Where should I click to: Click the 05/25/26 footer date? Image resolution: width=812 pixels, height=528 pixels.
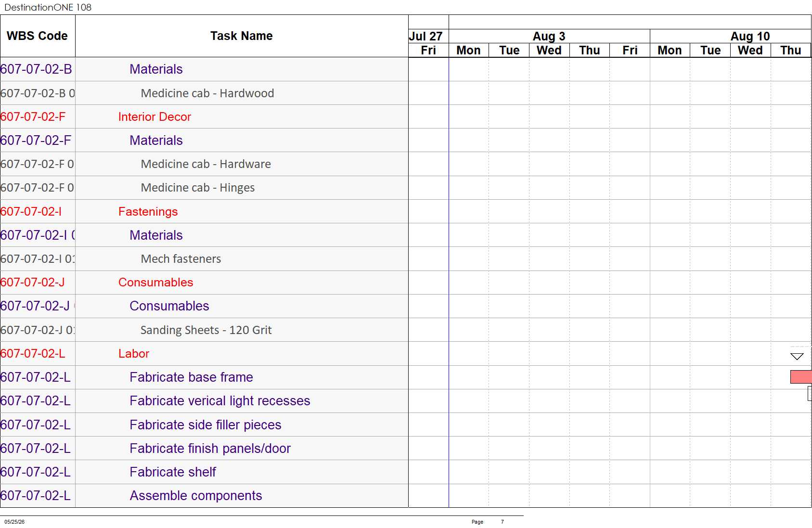(x=14, y=522)
